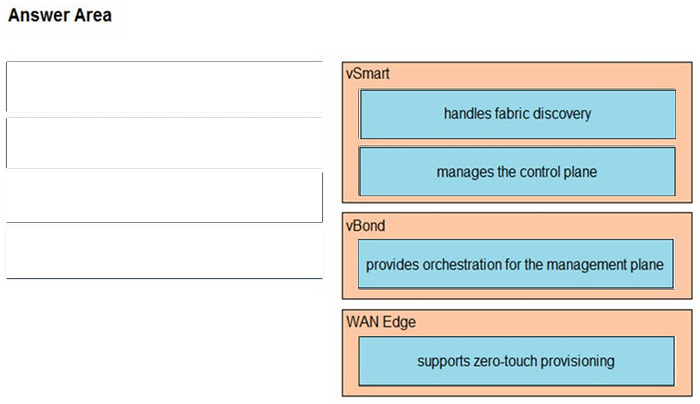
Task: Pick 'provides orchestration for the management plane'
Action: [x=515, y=265]
